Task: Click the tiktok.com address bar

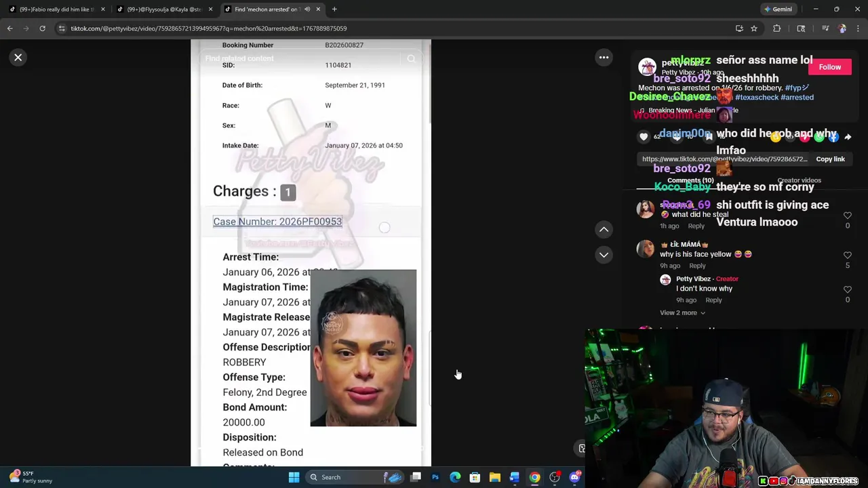Action: (x=400, y=28)
